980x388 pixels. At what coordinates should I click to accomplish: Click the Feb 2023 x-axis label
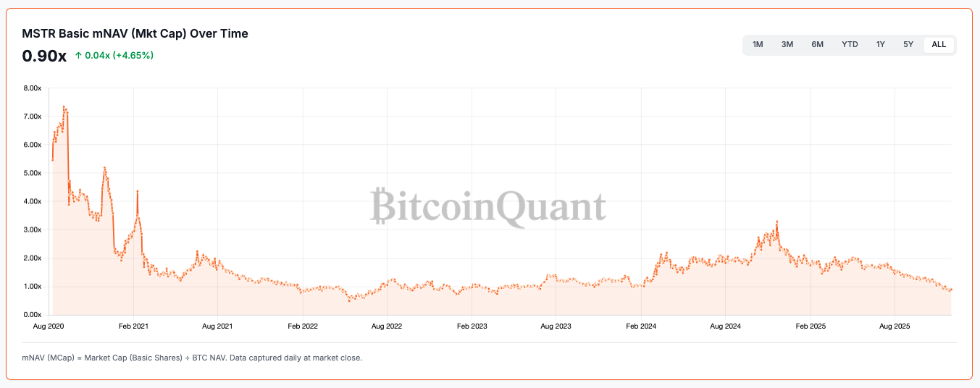pos(472,326)
